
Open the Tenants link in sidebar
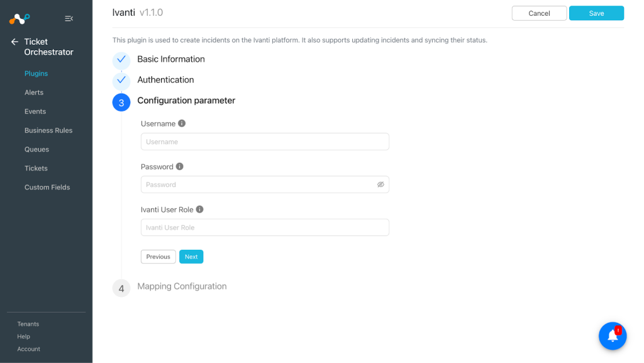click(28, 324)
